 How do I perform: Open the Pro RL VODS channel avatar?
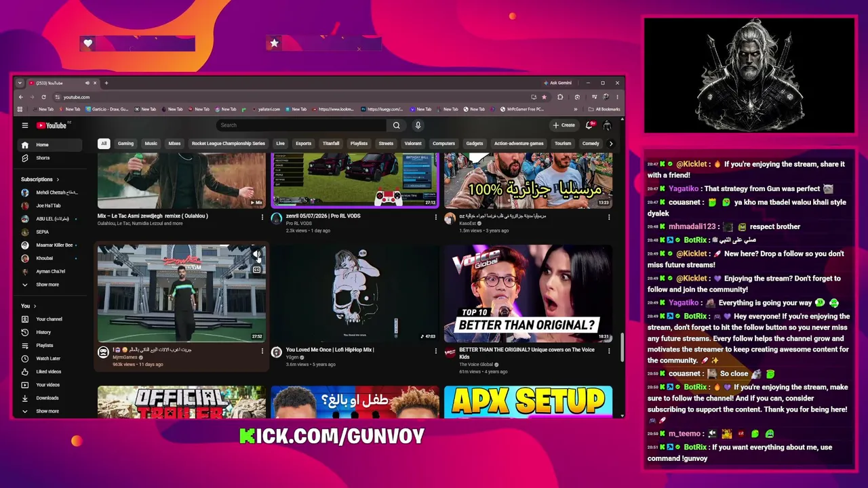[277, 218]
